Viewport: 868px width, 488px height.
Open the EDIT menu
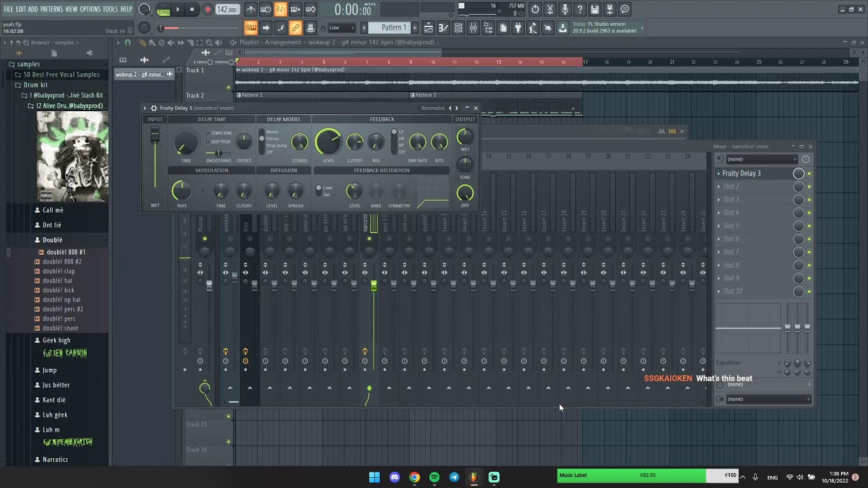tap(21, 9)
